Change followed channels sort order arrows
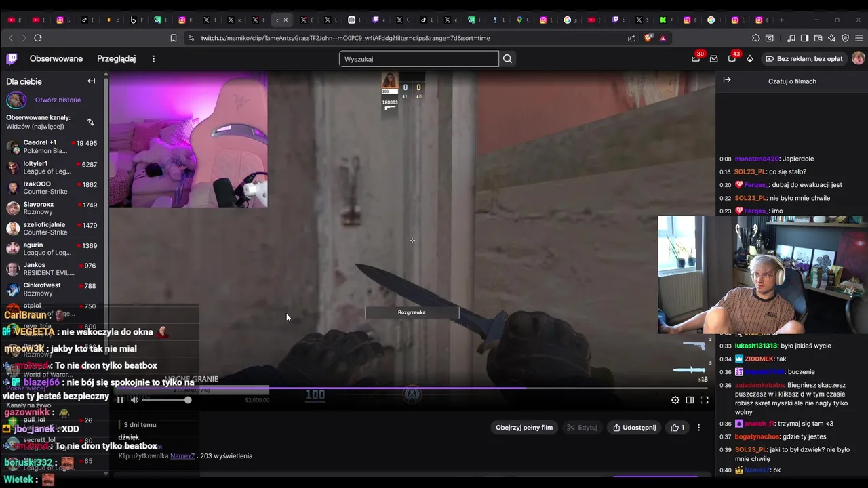Viewport: 868px width, 488px height. [x=91, y=122]
